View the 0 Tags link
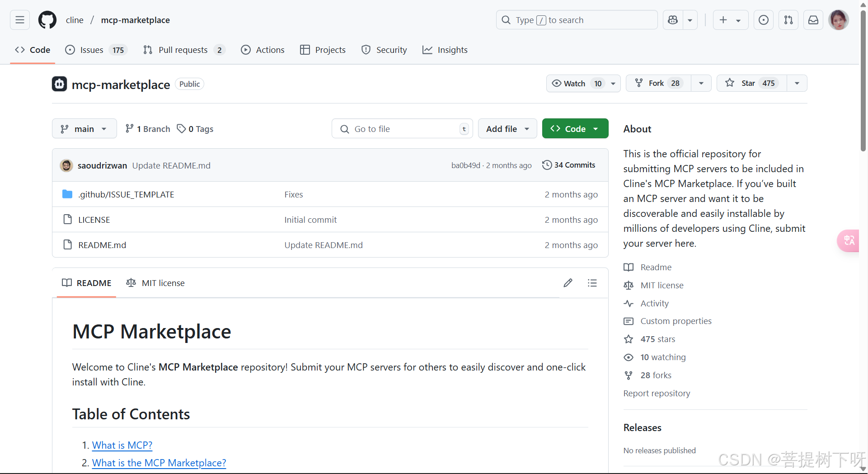Image resolution: width=868 pixels, height=474 pixels. pyautogui.click(x=195, y=129)
